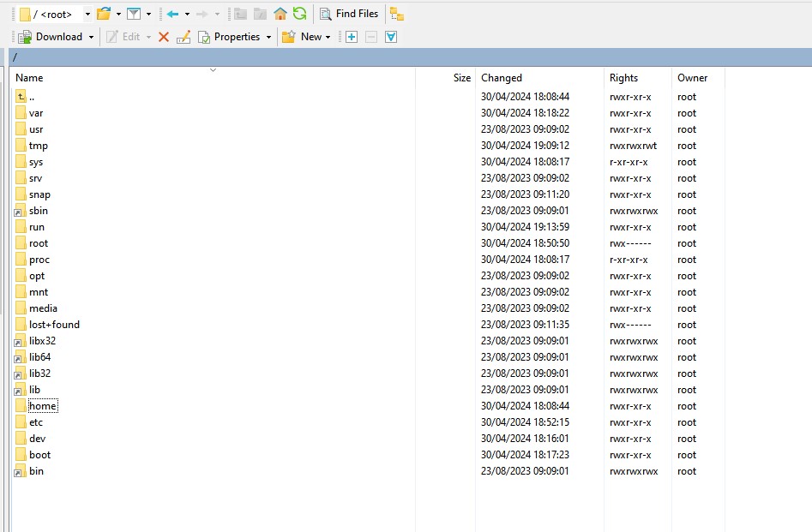Click the path bar showing '/'

pos(410,57)
